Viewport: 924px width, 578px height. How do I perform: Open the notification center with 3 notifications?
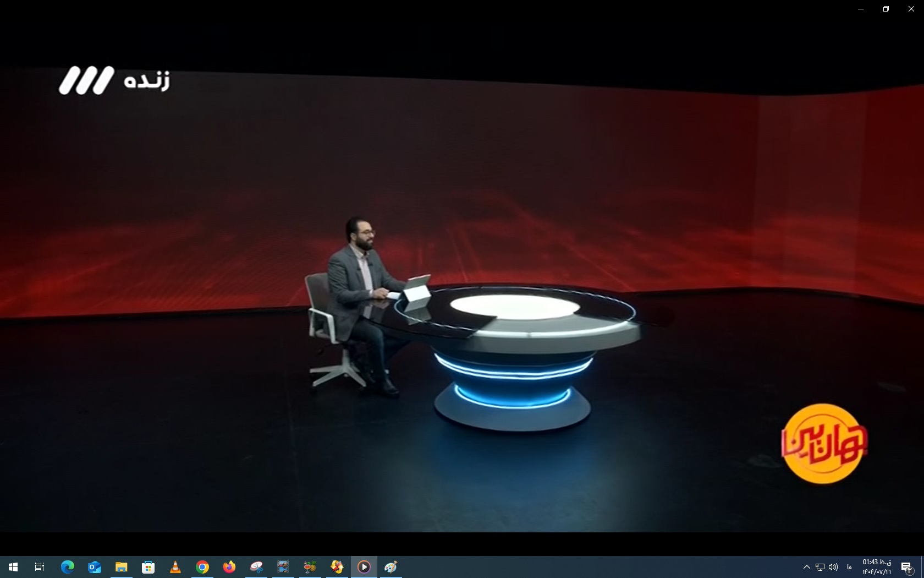click(x=907, y=567)
